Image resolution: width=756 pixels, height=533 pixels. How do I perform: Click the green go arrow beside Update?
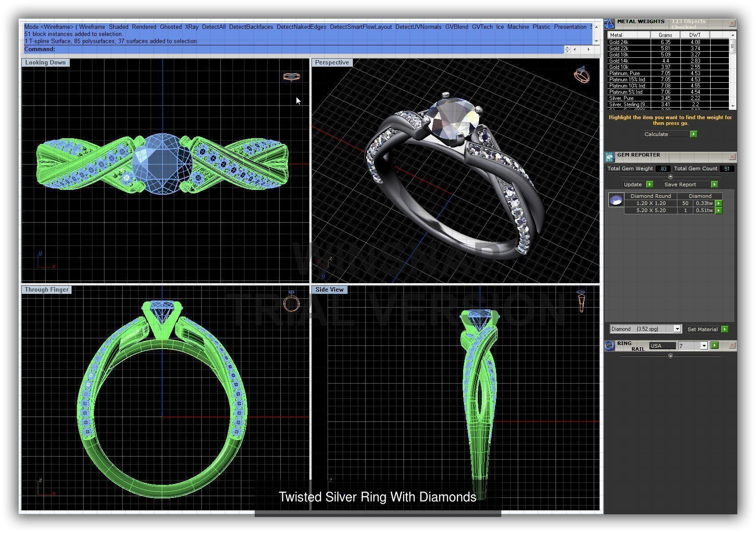[649, 184]
